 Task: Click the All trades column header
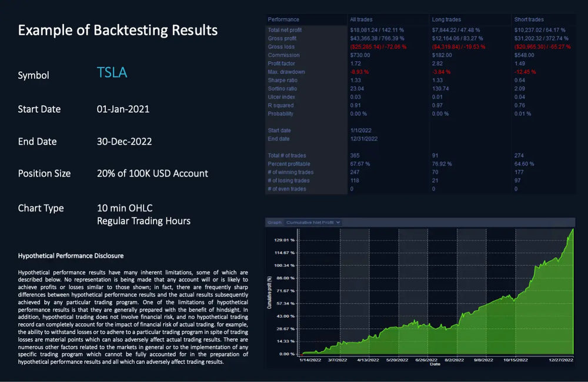(x=361, y=19)
